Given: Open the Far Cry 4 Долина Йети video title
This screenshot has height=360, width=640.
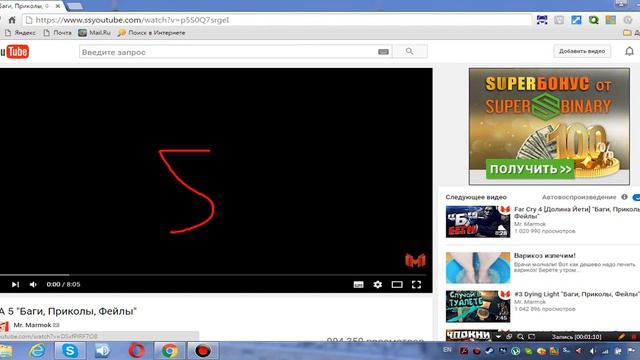Looking at the screenshot, I should click(x=577, y=213).
